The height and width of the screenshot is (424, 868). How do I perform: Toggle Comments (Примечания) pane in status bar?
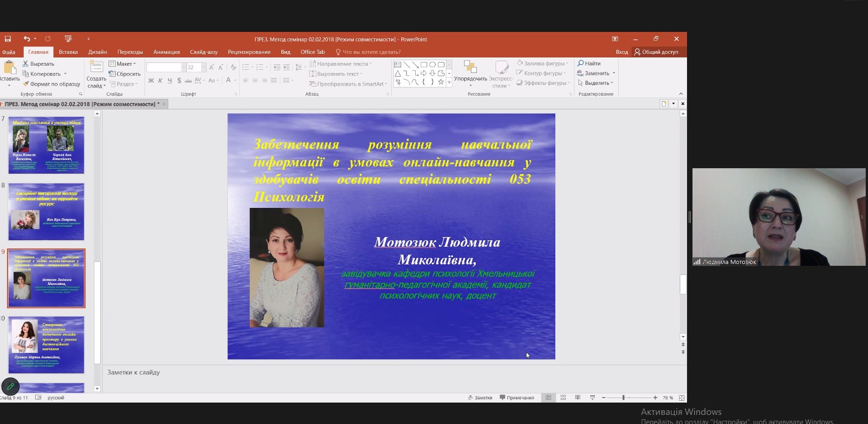pyautogui.click(x=517, y=398)
